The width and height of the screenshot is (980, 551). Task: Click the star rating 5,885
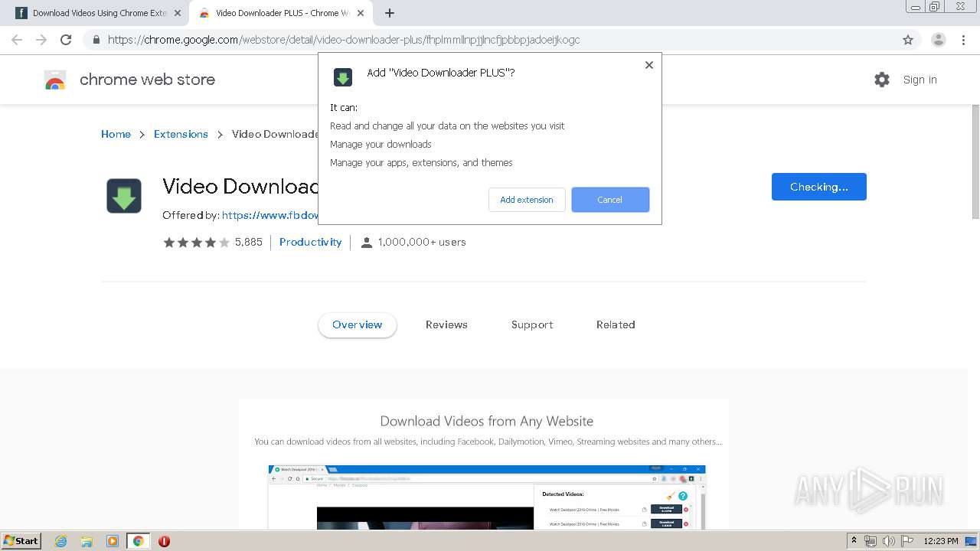point(212,242)
